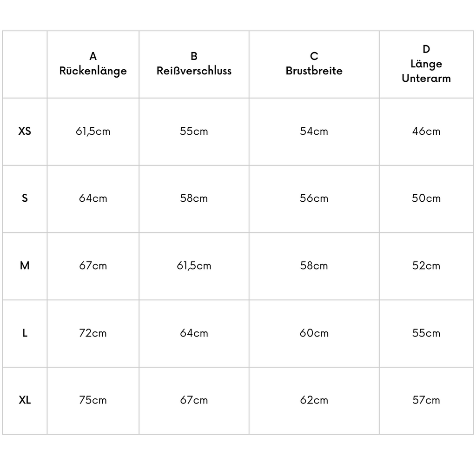Click the XL size row label
Screen dimensions: 476x476
point(25,400)
